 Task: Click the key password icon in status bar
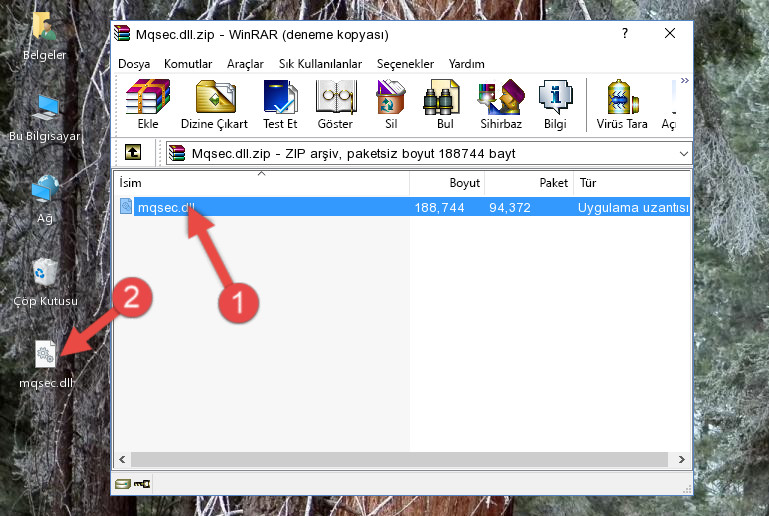click(x=142, y=484)
